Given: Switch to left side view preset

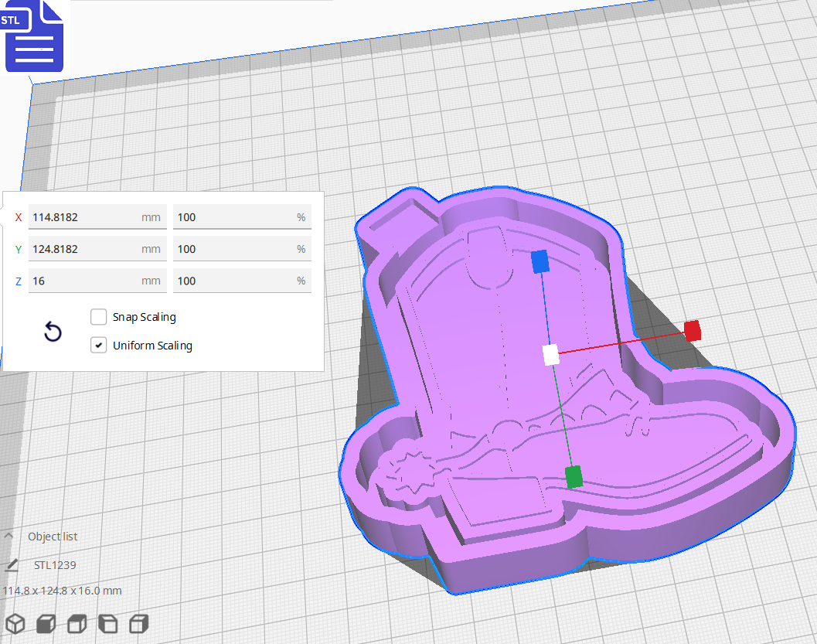Looking at the screenshot, I should pyautogui.click(x=107, y=623).
